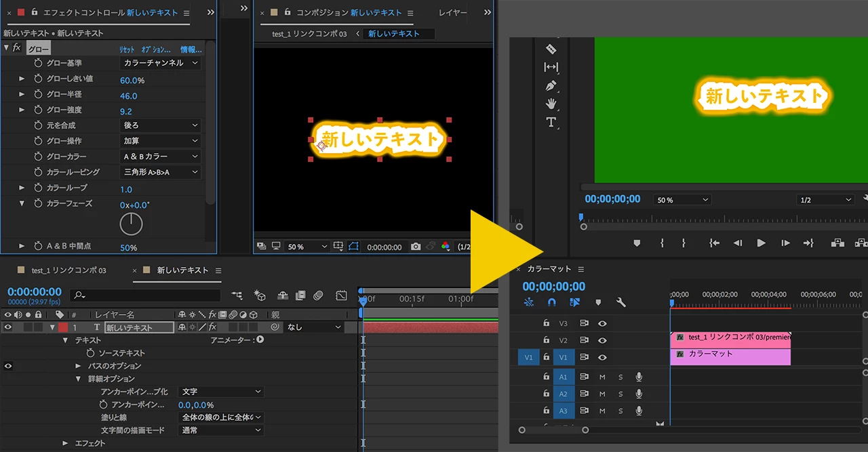This screenshot has height=452, width=868.
Task: Select the Type tool in Premiere toolbar
Action: (551, 123)
